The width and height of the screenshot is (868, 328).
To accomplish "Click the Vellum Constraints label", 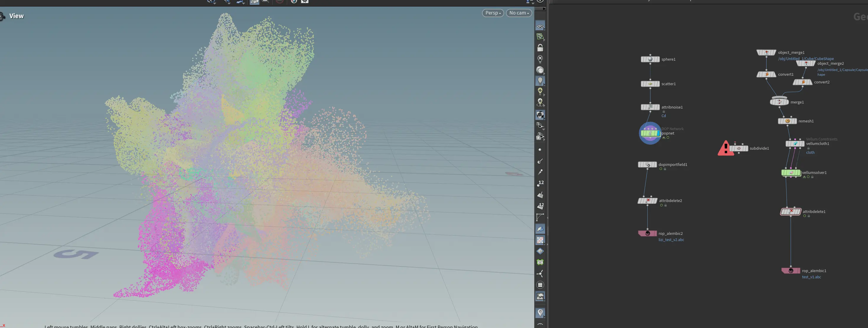I will [x=822, y=139].
